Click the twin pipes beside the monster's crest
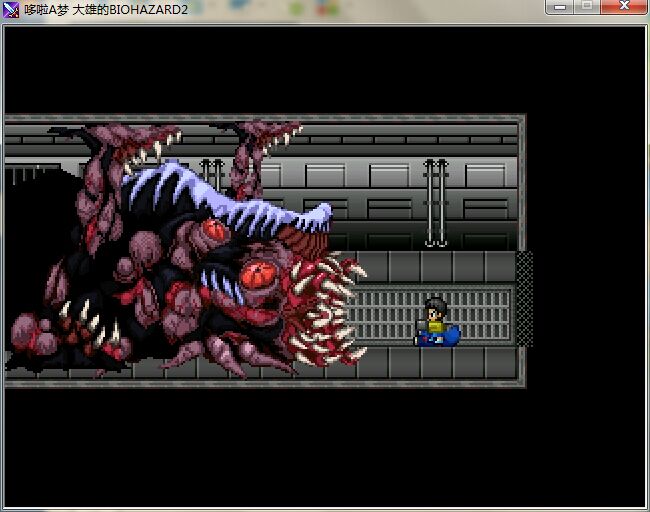650x512 pixels. pos(212,172)
